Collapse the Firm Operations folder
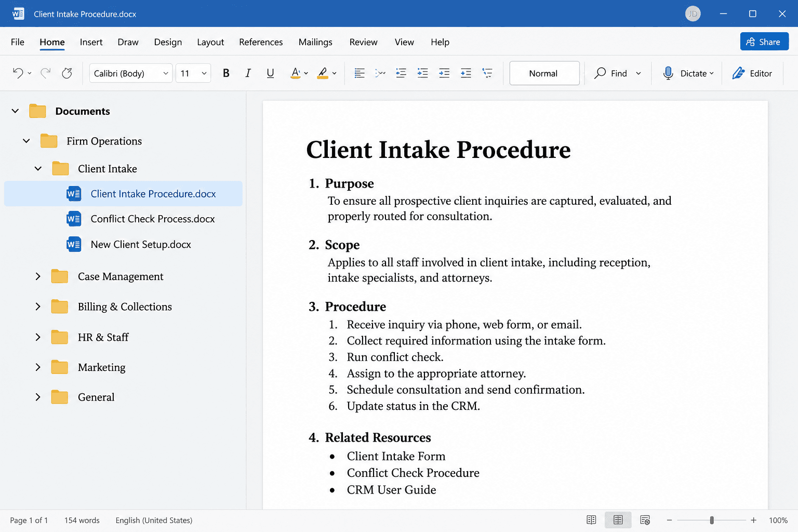The height and width of the screenshot is (532, 798). coord(26,141)
